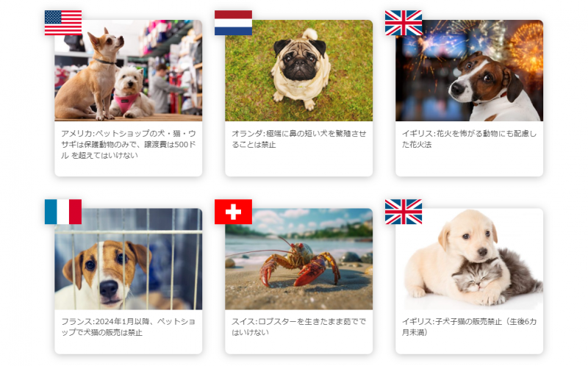This screenshot has width=588, height=366.
Task: Select the UK fireworks card's blank area
Action: (469, 162)
